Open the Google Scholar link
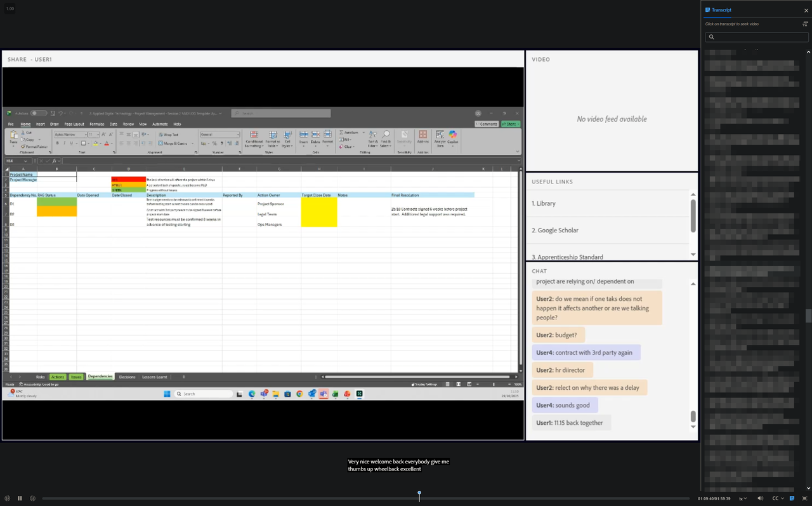The width and height of the screenshot is (812, 506). click(x=555, y=230)
